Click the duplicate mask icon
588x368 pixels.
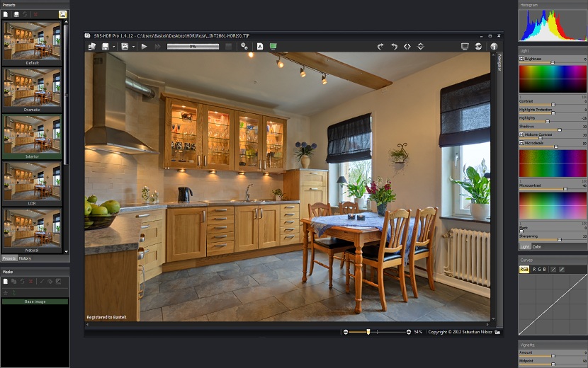pyautogui.click(x=14, y=282)
